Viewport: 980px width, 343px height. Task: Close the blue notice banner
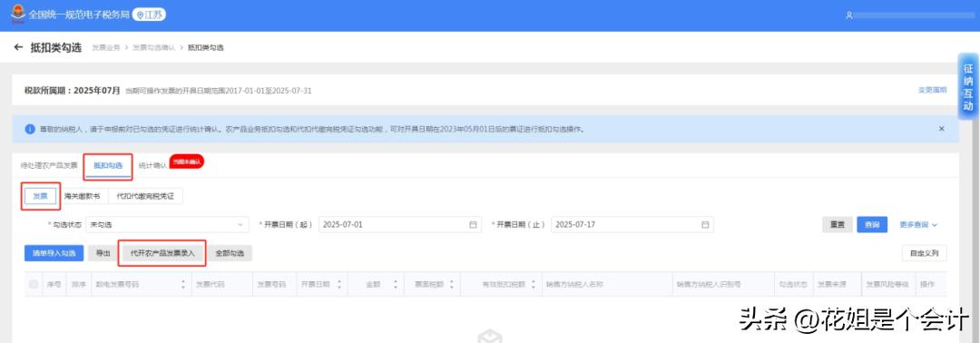pyautogui.click(x=941, y=129)
